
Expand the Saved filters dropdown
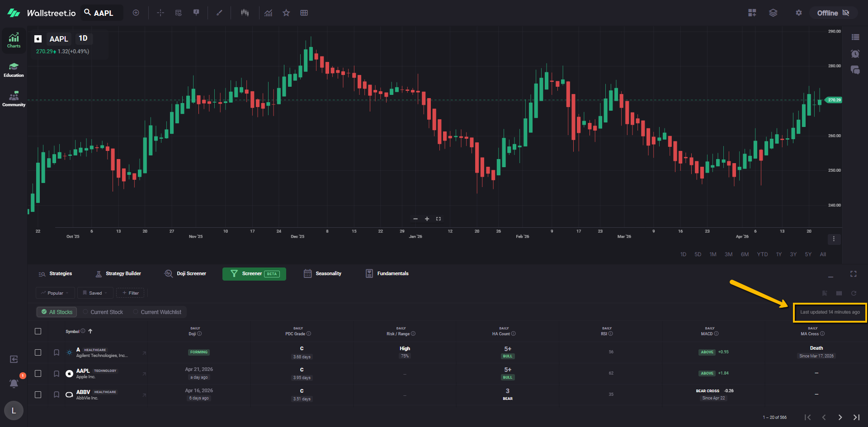click(x=95, y=293)
